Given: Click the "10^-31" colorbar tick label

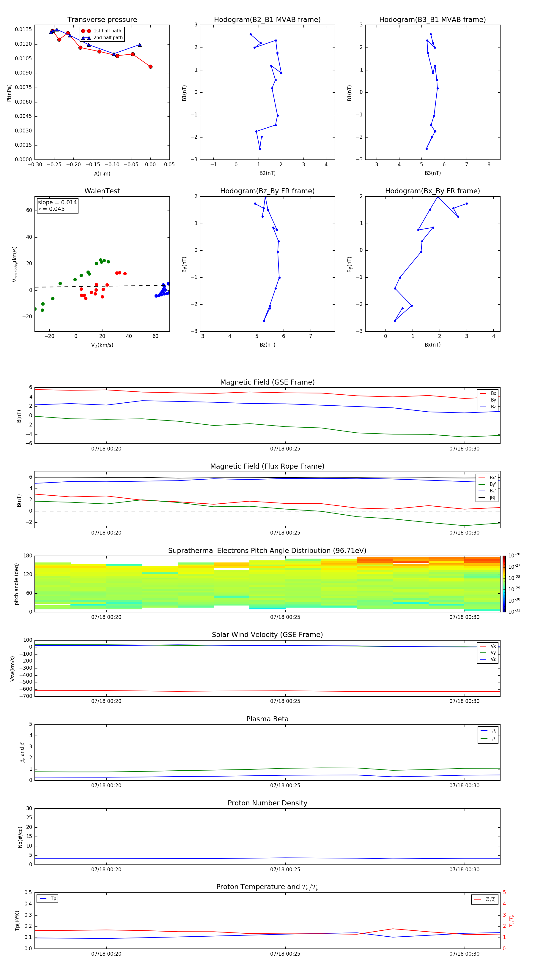Looking at the screenshot, I should [x=514, y=611].
